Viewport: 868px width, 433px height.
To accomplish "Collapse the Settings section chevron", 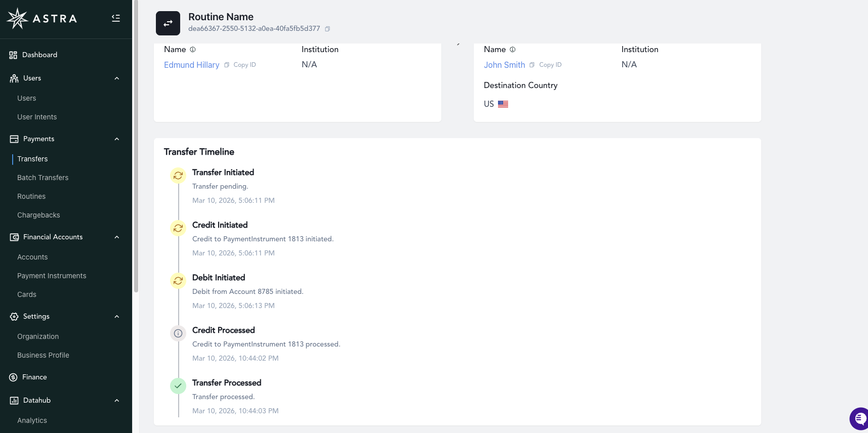I will coord(117,317).
